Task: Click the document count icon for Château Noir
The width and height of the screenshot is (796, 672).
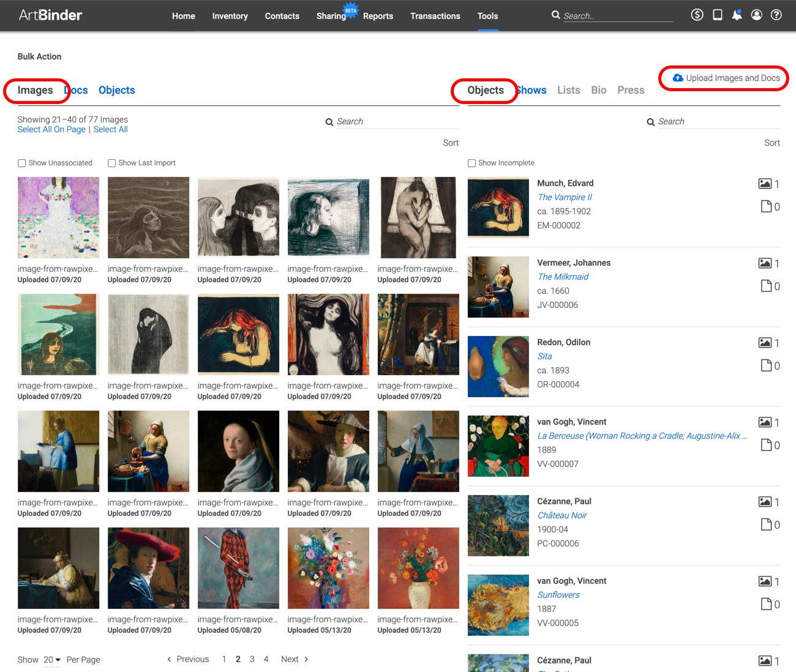Action: [766, 525]
